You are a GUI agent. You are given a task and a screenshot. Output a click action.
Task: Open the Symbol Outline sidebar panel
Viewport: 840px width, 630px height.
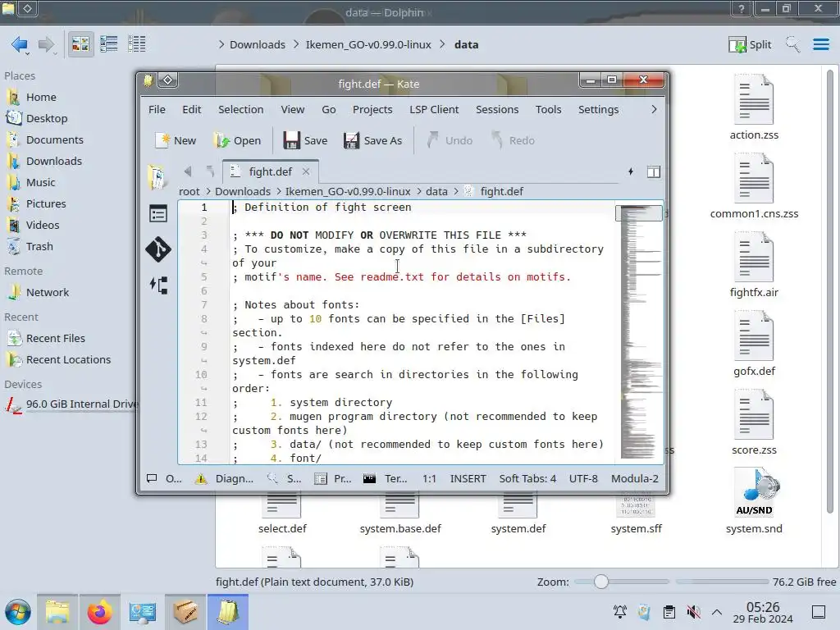click(158, 214)
